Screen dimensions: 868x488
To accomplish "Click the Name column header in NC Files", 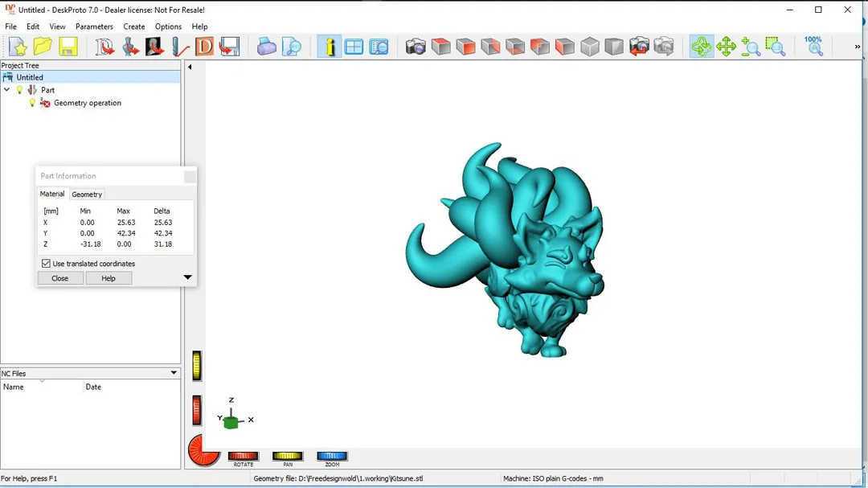I will coord(42,387).
